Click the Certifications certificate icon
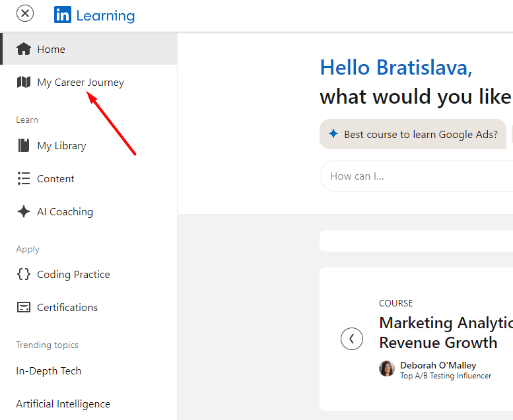 [24, 307]
